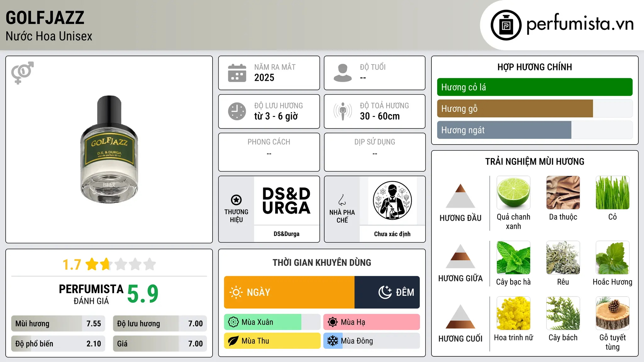Click the orange Ngày daytime bar
644x362 pixels.
[x=289, y=292]
